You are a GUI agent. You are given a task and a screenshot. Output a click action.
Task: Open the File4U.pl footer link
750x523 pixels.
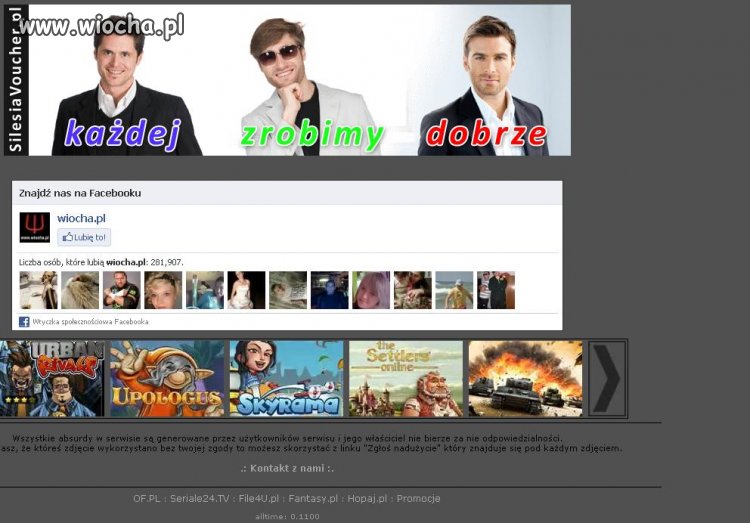[258, 499]
